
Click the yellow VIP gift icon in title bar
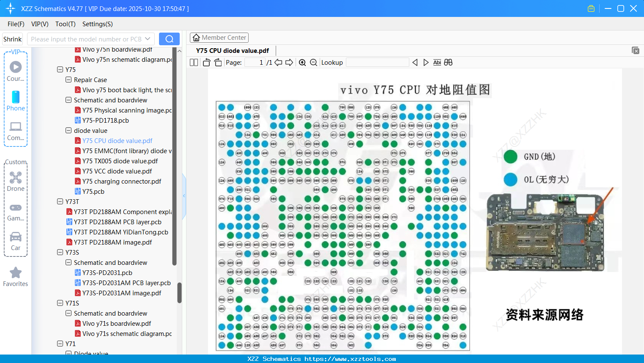point(591,8)
